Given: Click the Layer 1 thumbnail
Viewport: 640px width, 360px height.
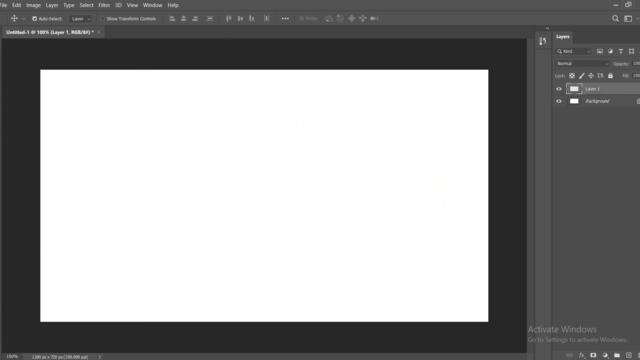Looking at the screenshot, I should coord(574,89).
